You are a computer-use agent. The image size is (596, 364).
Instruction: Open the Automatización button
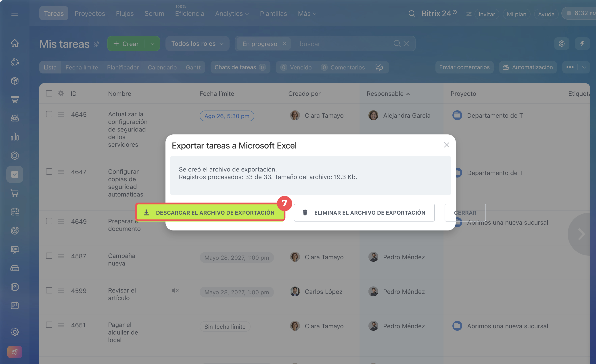528,67
